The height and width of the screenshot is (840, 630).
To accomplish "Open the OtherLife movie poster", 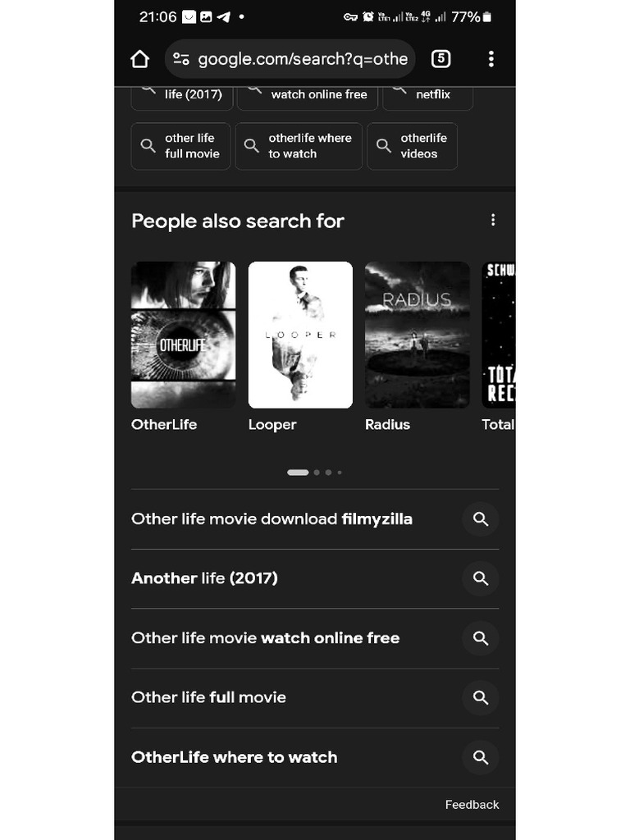I will pyautogui.click(x=183, y=335).
